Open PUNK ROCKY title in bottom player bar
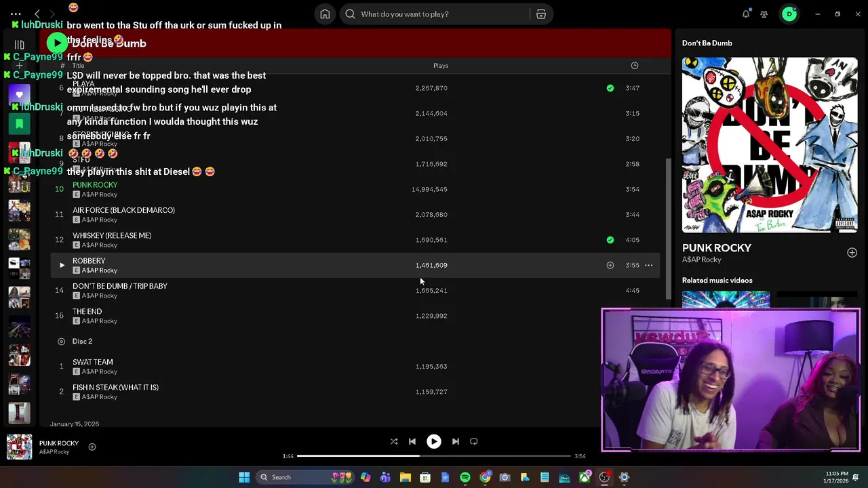This screenshot has width=868, height=488. tap(59, 443)
